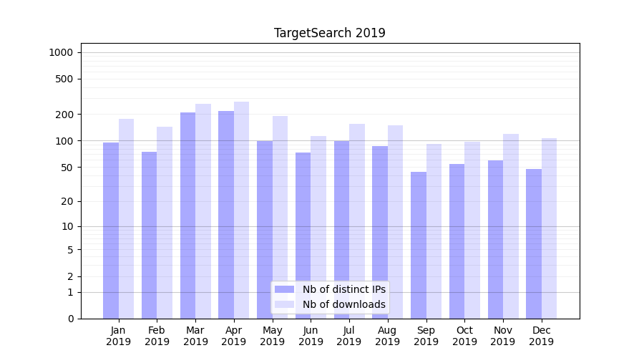
Task: Select the Nov 2019 downloads bar
Action: [511, 226]
